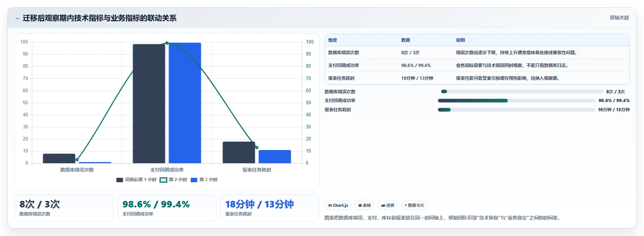Click the 报表任务耗时 progress bar
644x236 pixels.
coord(517,110)
